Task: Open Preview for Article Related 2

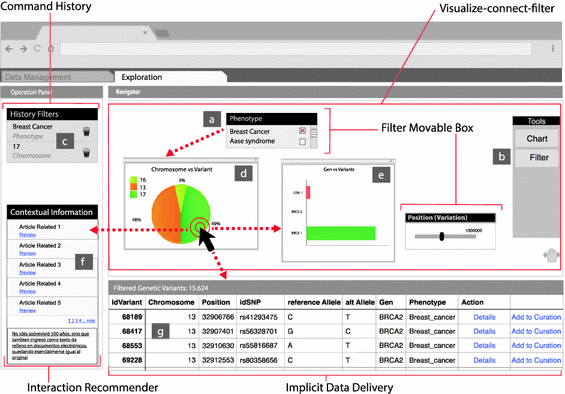Action: [x=27, y=253]
